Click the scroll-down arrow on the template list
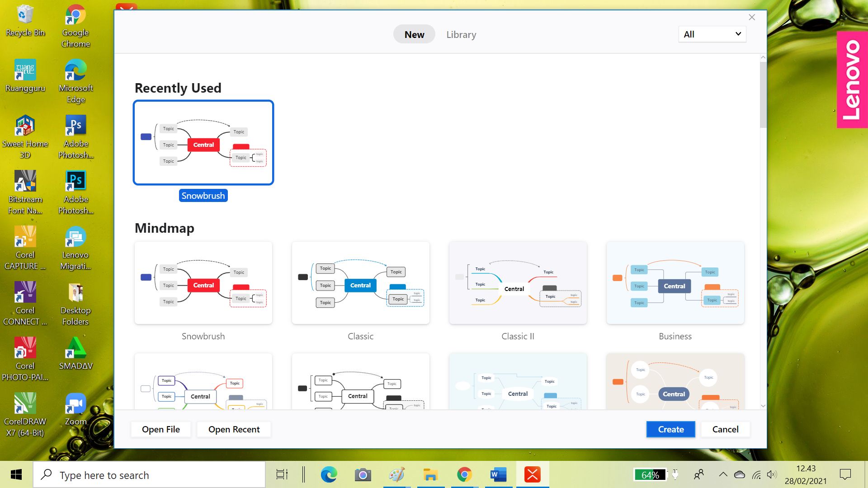Viewport: 868px width, 488px height. click(x=763, y=406)
